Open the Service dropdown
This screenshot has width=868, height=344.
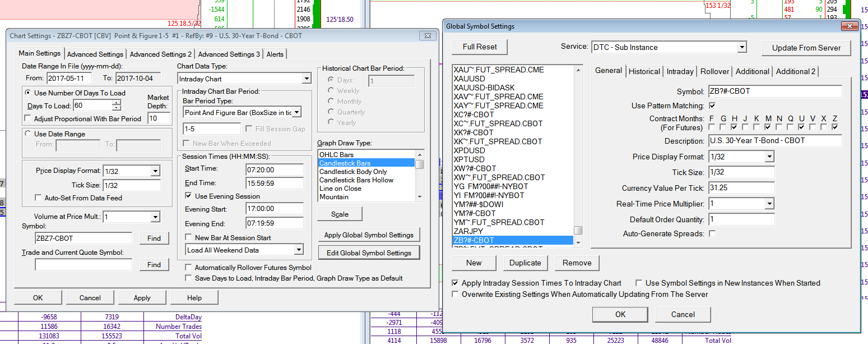[742, 47]
